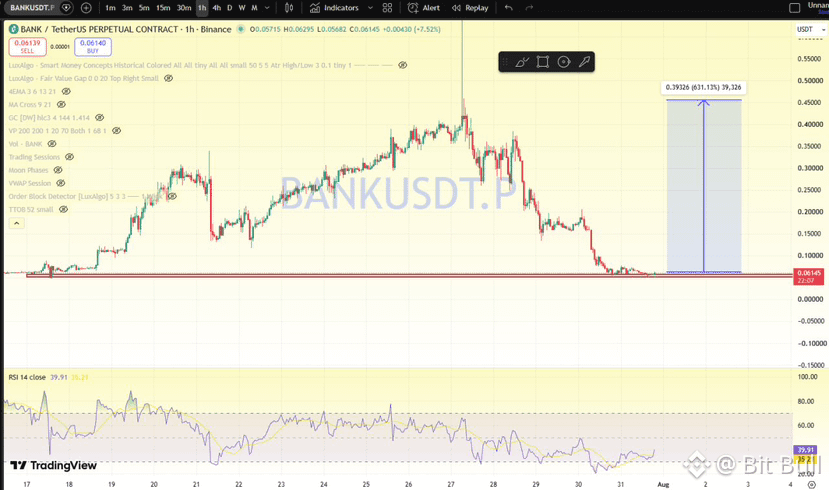The image size is (829, 490).
Task: Click the current price tag 0.06145
Action: (x=809, y=276)
